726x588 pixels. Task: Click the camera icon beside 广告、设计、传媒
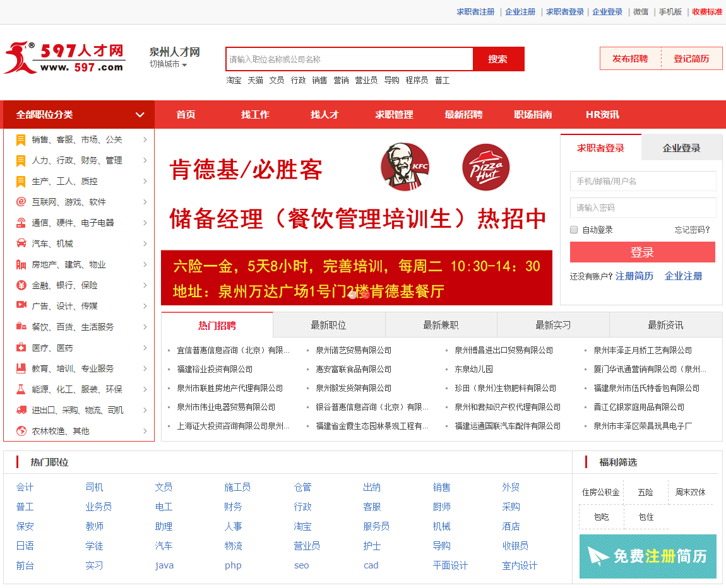click(x=21, y=304)
